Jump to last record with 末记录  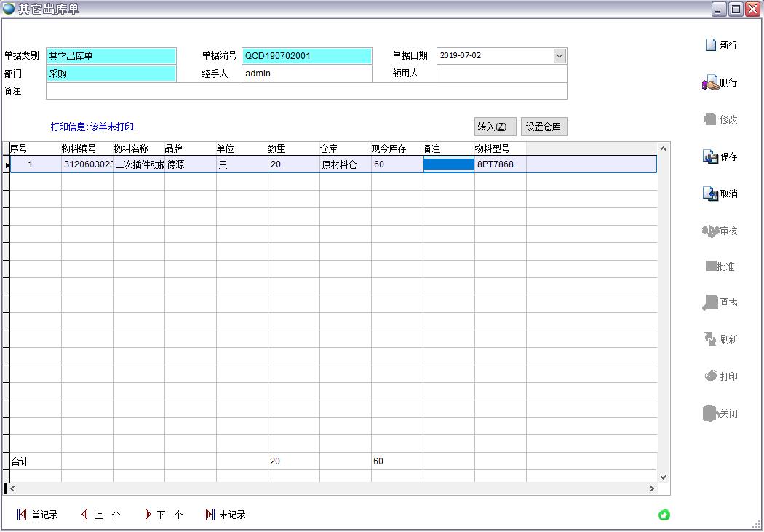click(x=226, y=515)
